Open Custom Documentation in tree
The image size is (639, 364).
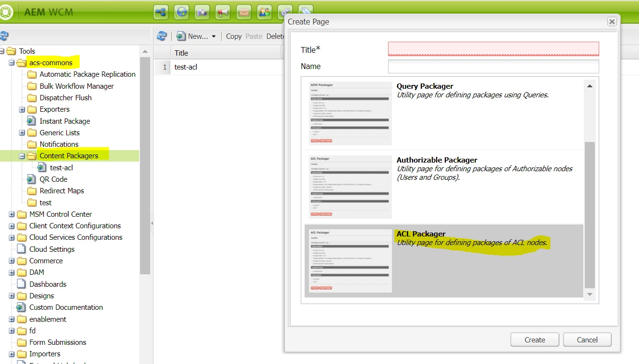[66, 307]
